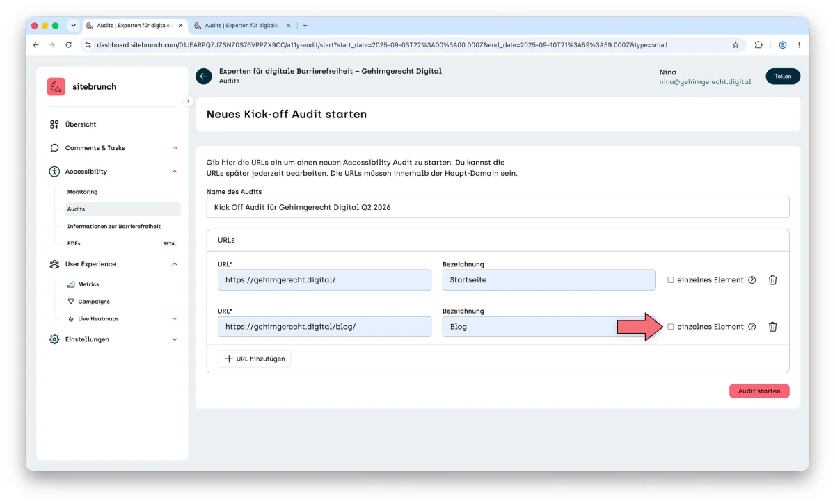Click browser forward arrow
Viewport: 835px width, 504px height.
point(52,44)
